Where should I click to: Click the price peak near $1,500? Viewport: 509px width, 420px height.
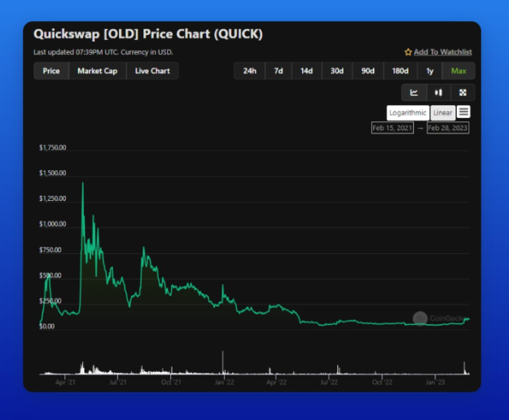(83, 184)
